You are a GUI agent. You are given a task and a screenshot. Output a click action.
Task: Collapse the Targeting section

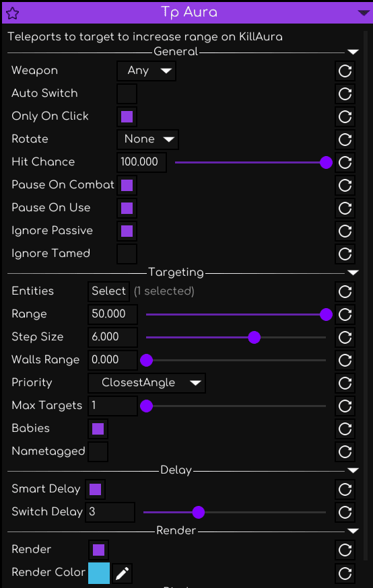[x=353, y=272]
